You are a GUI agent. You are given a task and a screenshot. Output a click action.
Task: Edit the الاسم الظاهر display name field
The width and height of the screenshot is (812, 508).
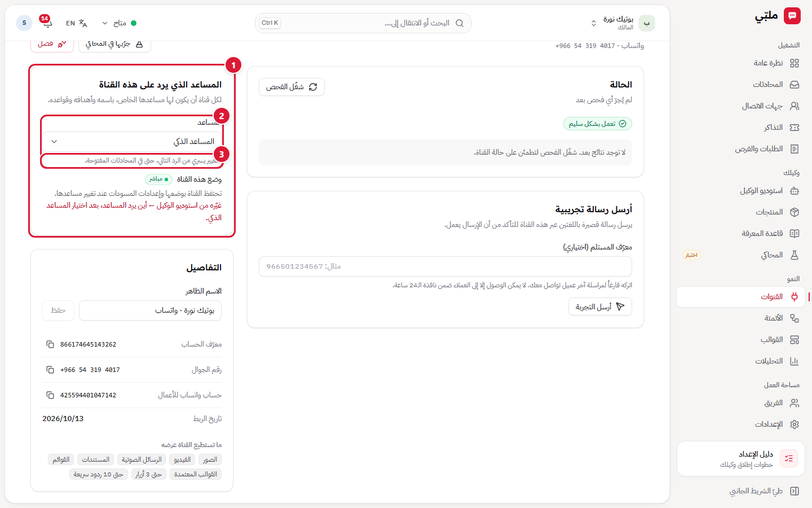click(150, 310)
